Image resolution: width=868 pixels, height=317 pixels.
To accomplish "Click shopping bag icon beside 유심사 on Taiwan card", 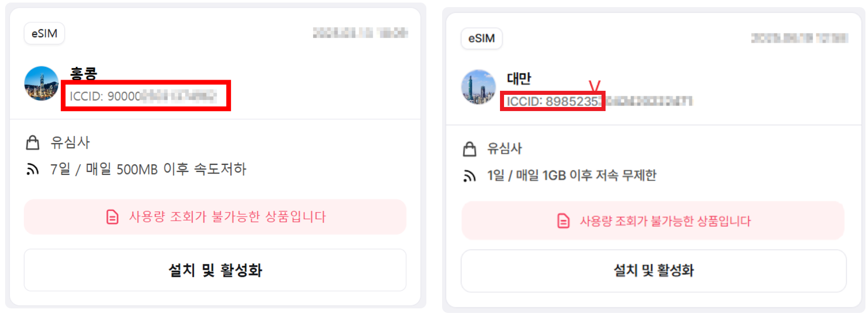I will point(470,149).
